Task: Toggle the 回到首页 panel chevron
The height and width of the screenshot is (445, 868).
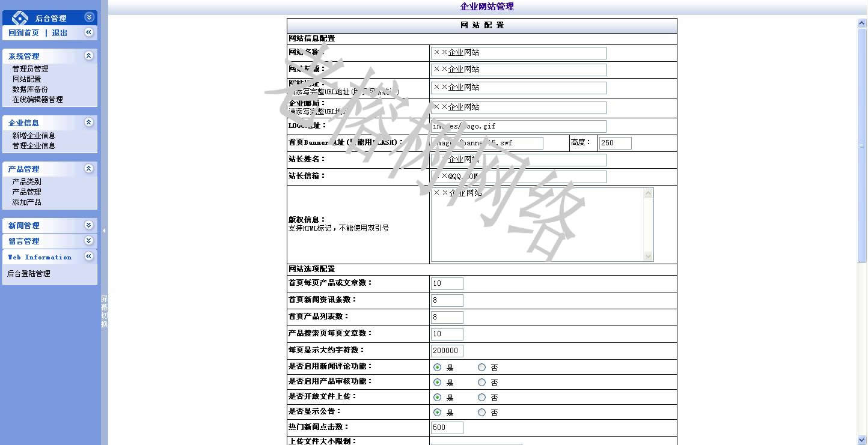Action: pyautogui.click(x=89, y=32)
